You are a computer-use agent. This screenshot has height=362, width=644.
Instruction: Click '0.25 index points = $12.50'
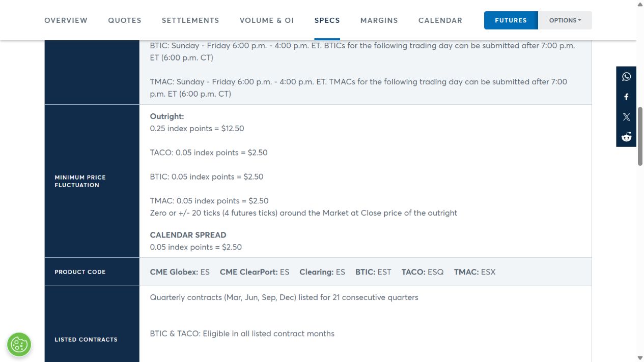coord(197,129)
